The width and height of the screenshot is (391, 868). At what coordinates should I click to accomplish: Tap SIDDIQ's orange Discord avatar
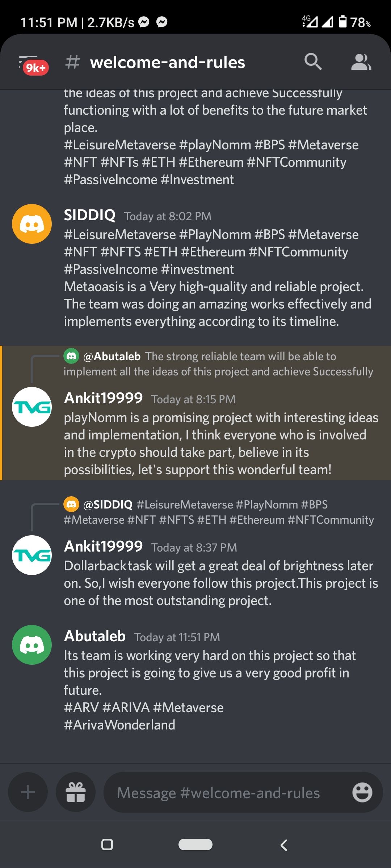pyautogui.click(x=32, y=224)
